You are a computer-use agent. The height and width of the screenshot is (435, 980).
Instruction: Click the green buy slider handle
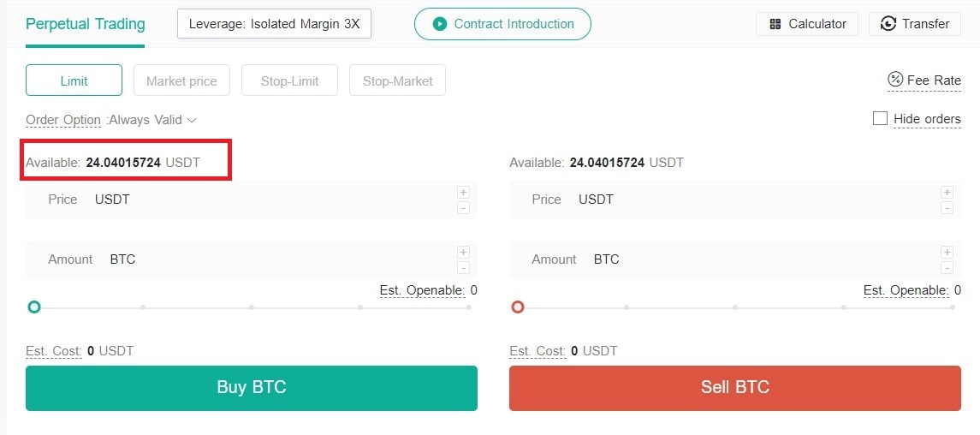34,307
